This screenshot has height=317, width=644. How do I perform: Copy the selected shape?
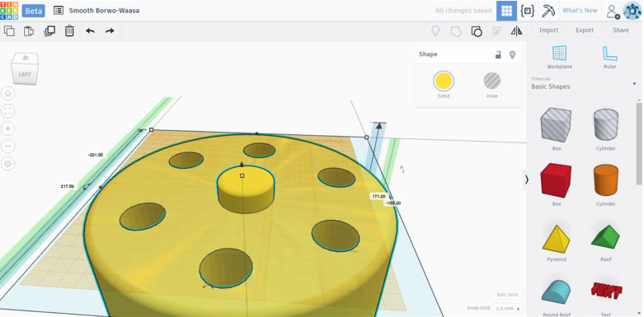(x=9, y=30)
